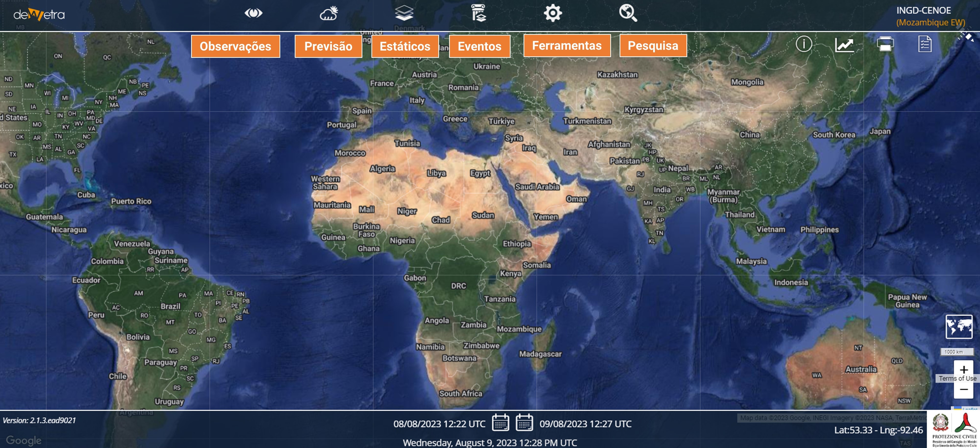Click the end date 09/08/2023 12:27 UTC
The image size is (980, 448).
click(586, 424)
